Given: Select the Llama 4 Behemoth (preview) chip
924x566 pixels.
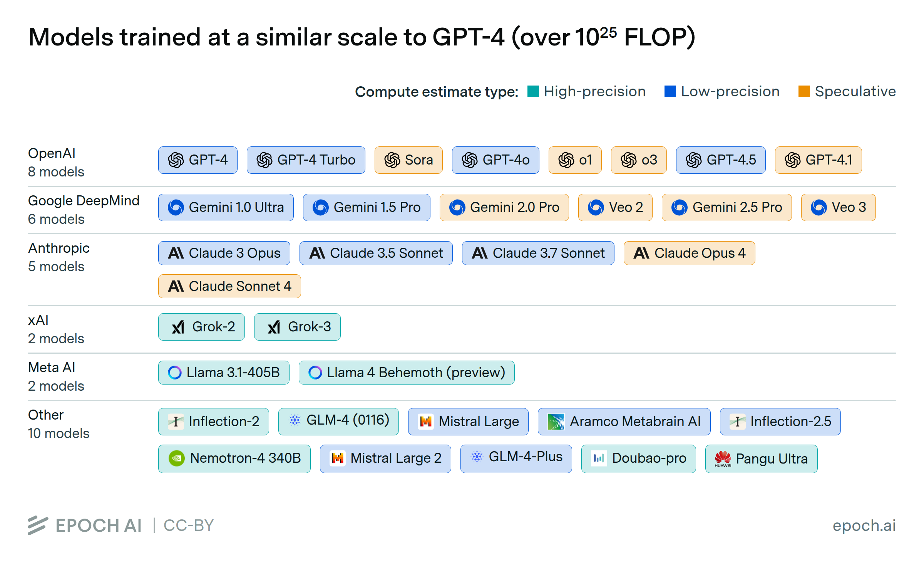Looking at the screenshot, I should click(407, 373).
